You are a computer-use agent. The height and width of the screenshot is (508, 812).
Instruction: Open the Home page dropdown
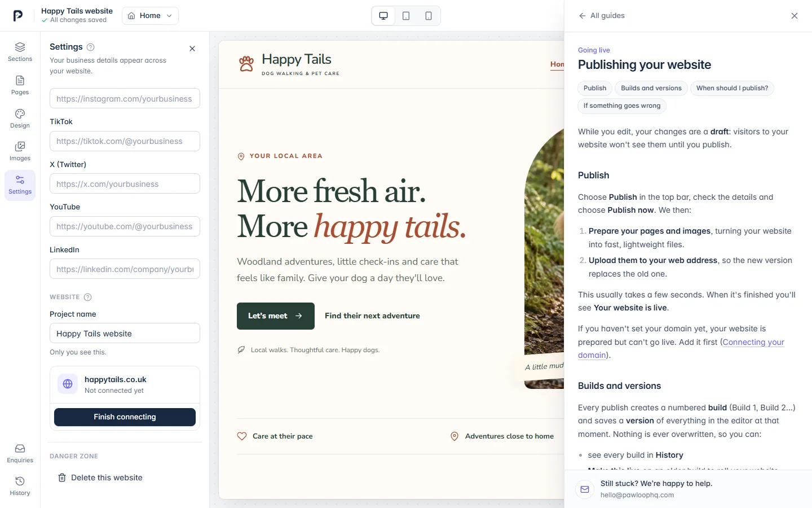150,16
